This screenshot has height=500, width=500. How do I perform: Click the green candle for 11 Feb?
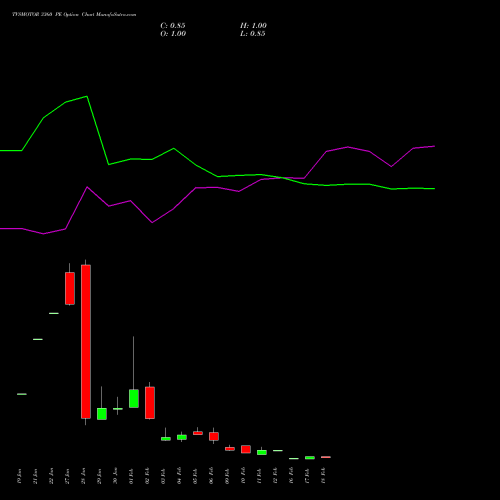262,452
